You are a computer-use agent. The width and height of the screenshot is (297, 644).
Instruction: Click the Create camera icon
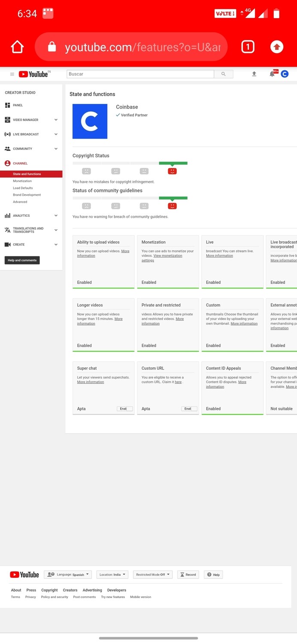7,244
